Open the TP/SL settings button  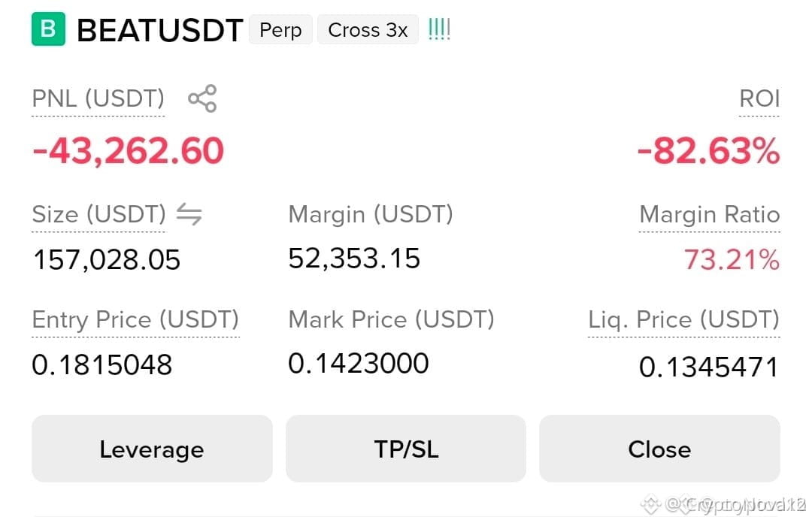406,449
